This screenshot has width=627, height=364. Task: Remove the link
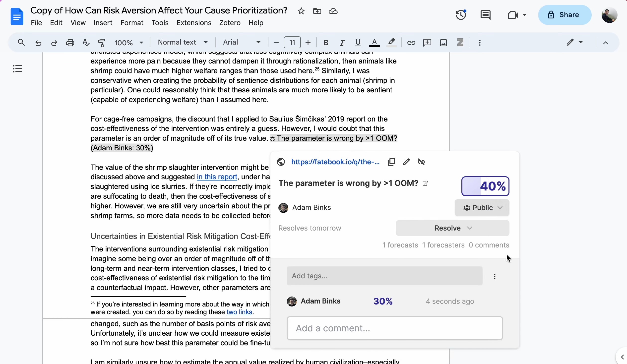tap(421, 162)
